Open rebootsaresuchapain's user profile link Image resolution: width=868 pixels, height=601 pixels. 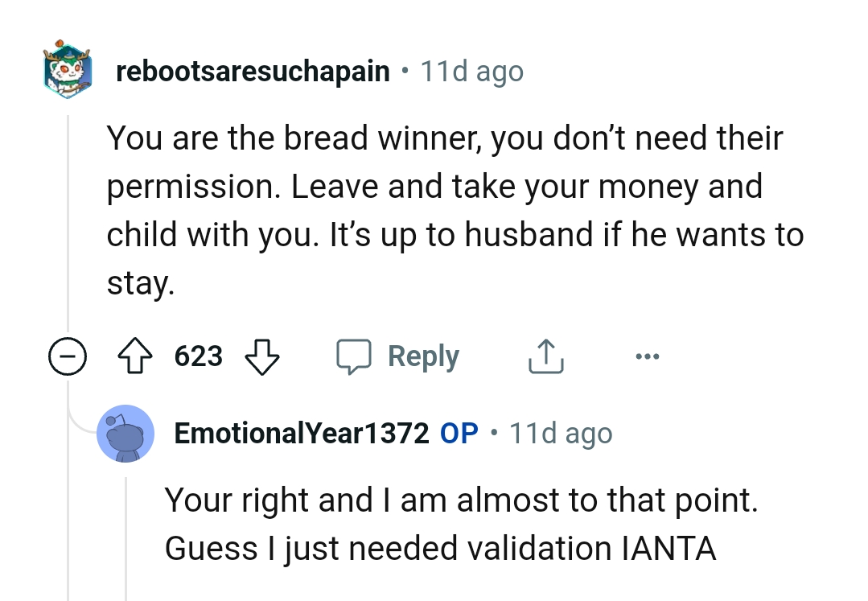253,72
